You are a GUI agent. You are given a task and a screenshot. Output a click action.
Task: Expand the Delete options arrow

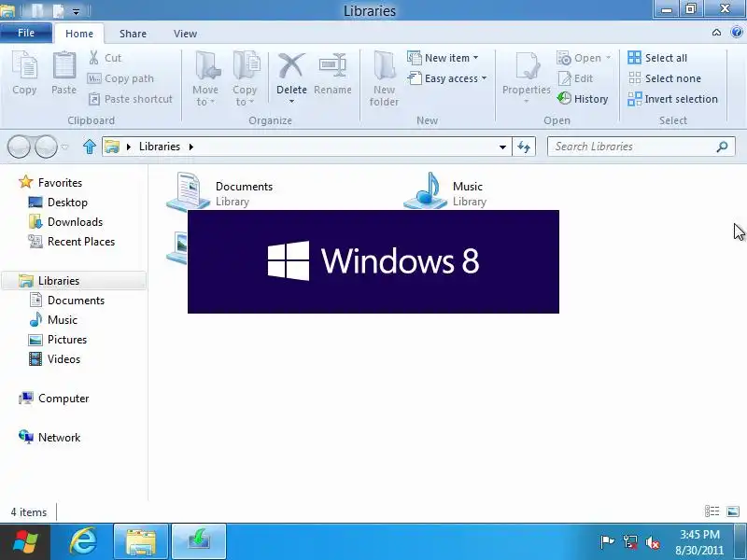(x=291, y=102)
